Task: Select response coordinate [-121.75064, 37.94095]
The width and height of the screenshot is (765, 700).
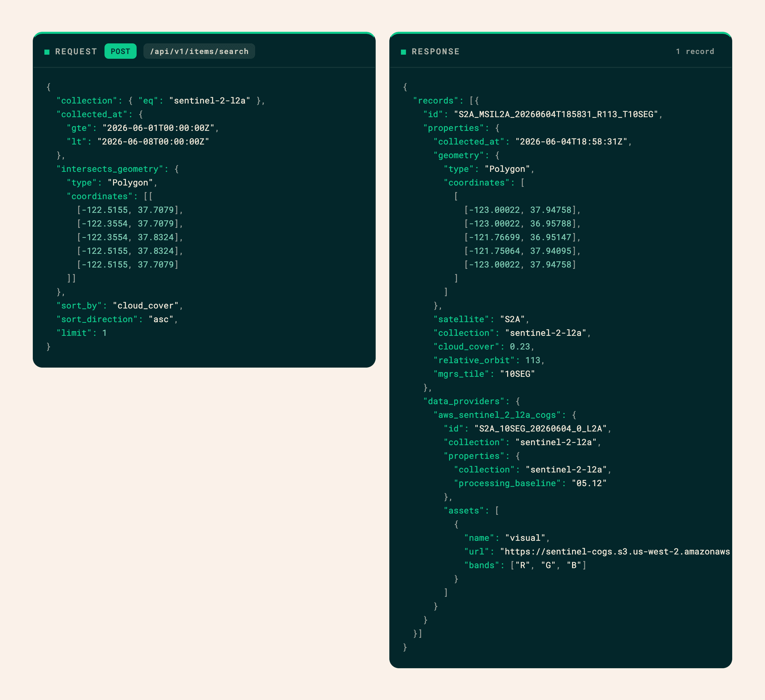Action: 520,251
